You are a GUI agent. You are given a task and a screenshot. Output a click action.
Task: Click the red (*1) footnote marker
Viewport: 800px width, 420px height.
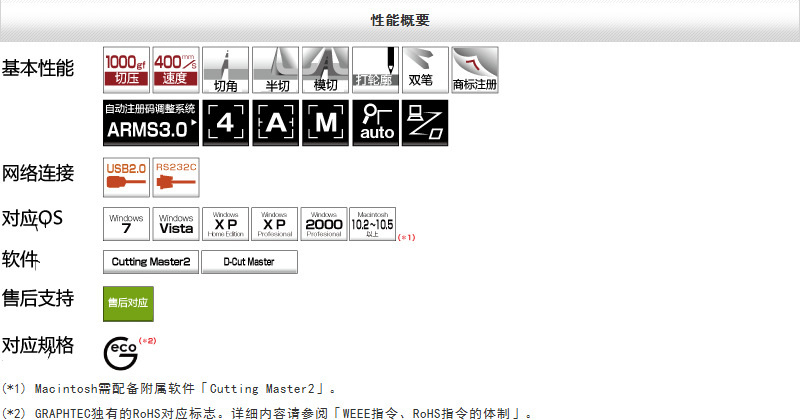coord(406,237)
